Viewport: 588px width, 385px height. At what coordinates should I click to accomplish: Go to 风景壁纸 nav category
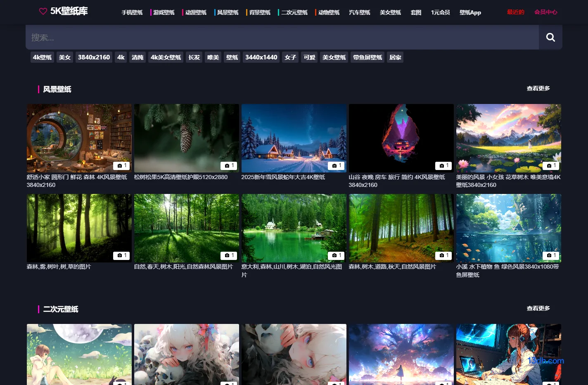[228, 12]
